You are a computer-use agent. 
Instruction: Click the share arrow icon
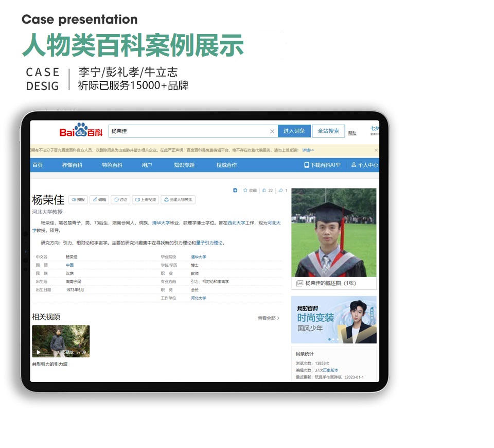pyautogui.click(x=280, y=191)
